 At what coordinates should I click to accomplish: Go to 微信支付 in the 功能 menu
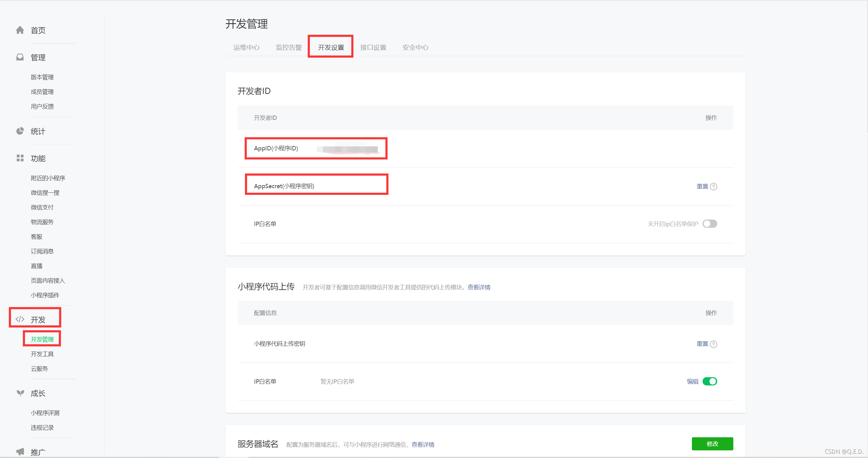click(x=42, y=207)
